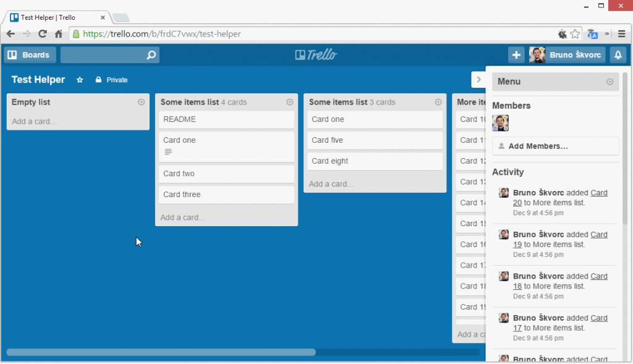Click the Add Members button
This screenshot has height=364, width=633.
click(555, 145)
